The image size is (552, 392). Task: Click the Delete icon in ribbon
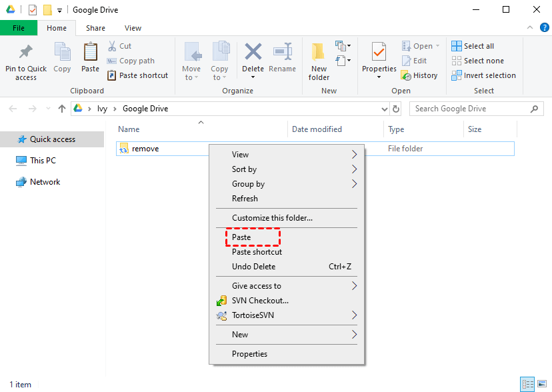(x=253, y=52)
